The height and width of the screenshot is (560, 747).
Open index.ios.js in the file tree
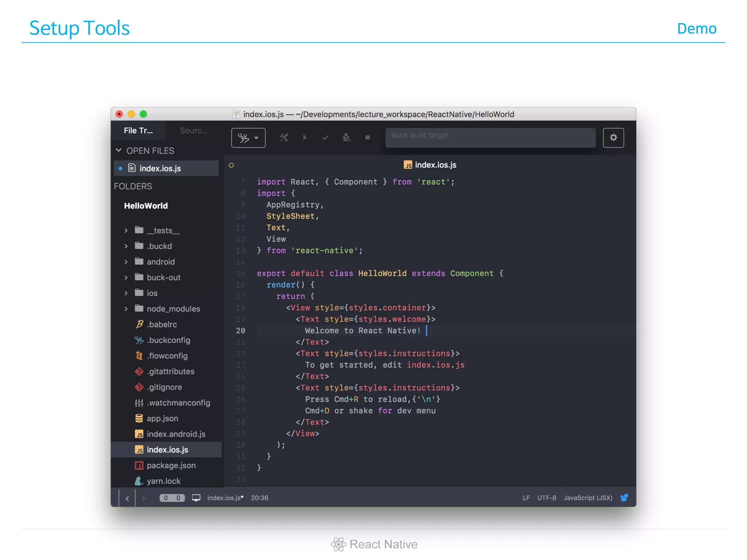click(166, 450)
